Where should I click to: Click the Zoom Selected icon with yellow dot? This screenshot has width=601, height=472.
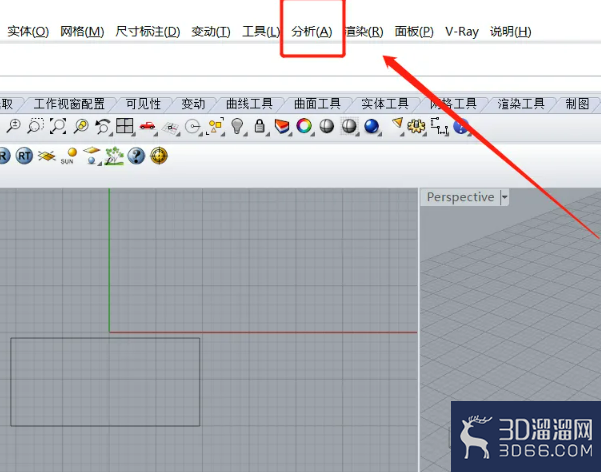point(81,126)
